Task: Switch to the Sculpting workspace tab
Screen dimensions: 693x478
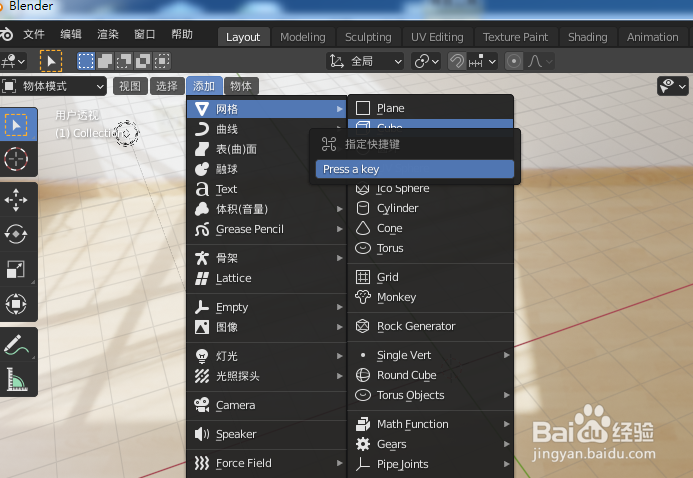Action: click(x=368, y=37)
